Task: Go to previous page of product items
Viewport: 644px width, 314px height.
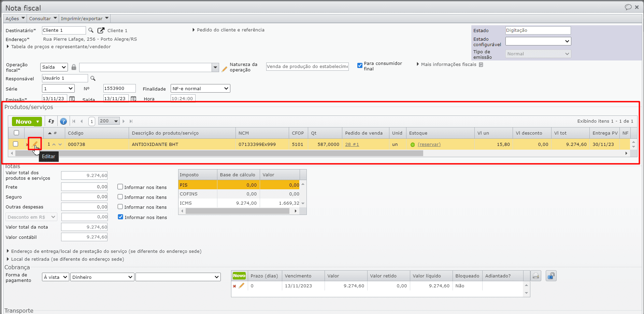Action: (82, 121)
